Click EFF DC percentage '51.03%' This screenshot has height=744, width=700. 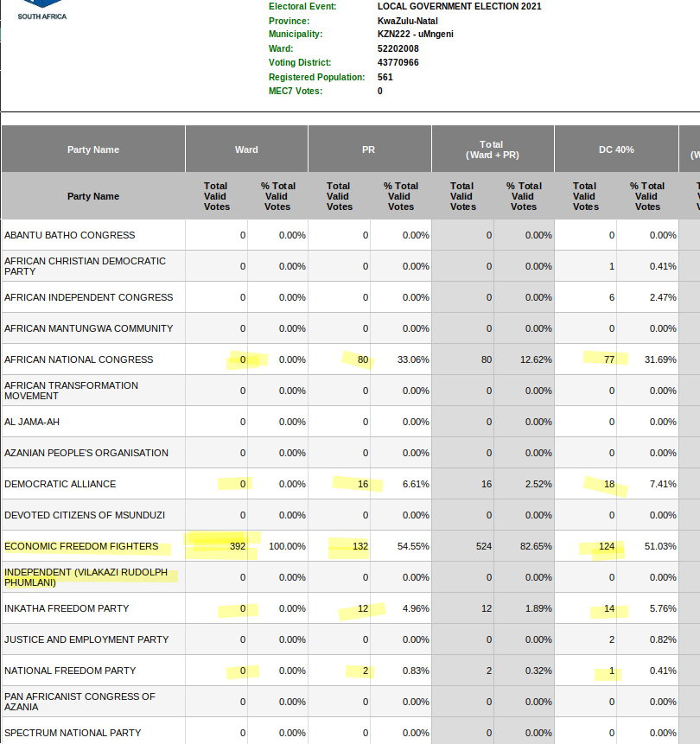(x=660, y=547)
